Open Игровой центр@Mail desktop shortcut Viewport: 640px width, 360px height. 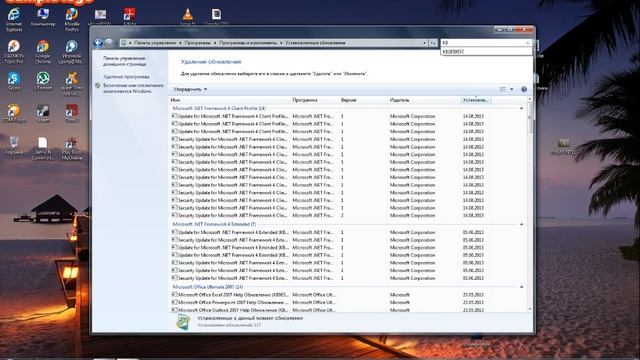(x=71, y=52)
